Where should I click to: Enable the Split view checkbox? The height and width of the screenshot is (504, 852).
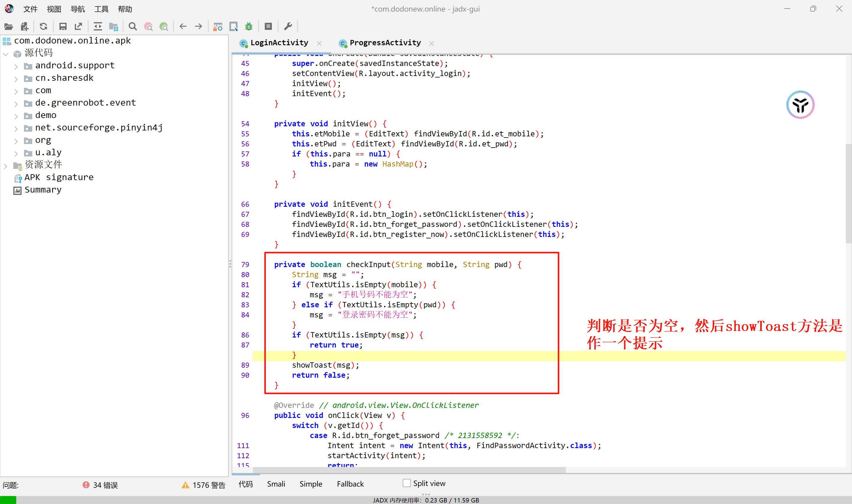tap(406, 483)
